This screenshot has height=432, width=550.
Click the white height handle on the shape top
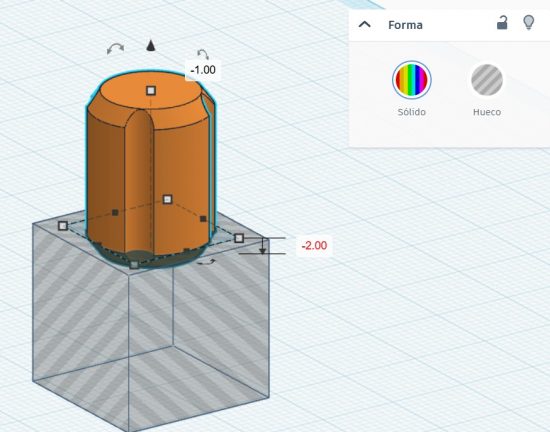click(x=151, y=91)
